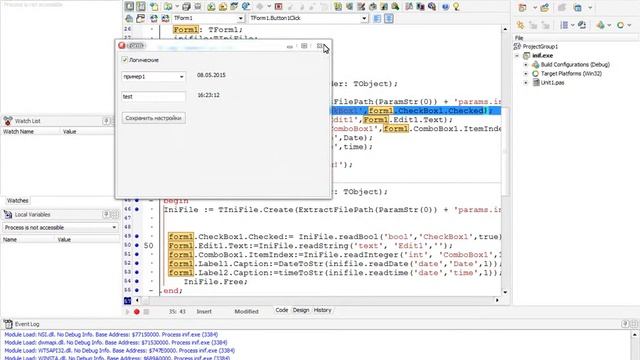Click the highlighted blue icon right of method combo
This screenshot has width=640, height=360.
pyautogui.click(x=389, y=18)
